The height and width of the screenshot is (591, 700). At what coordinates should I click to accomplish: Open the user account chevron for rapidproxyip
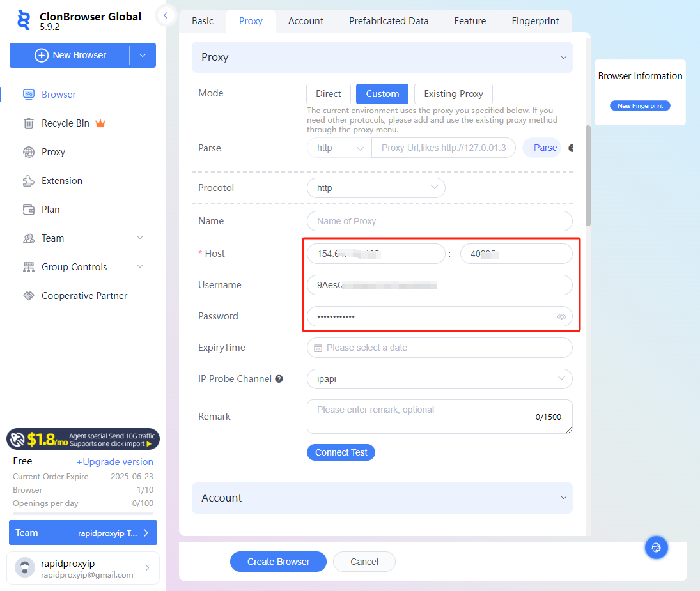pyautogui.click(x=147, y=568)
